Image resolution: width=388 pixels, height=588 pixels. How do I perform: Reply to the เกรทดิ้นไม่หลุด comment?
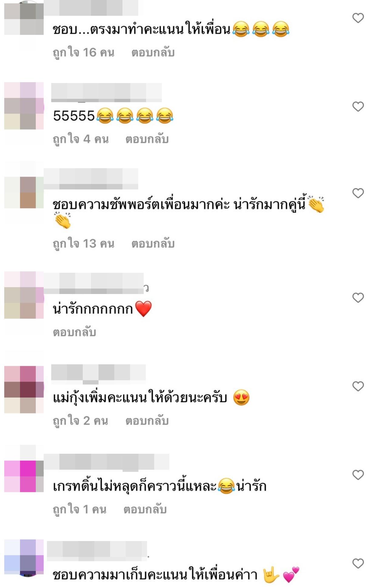[x=145, y=509]
